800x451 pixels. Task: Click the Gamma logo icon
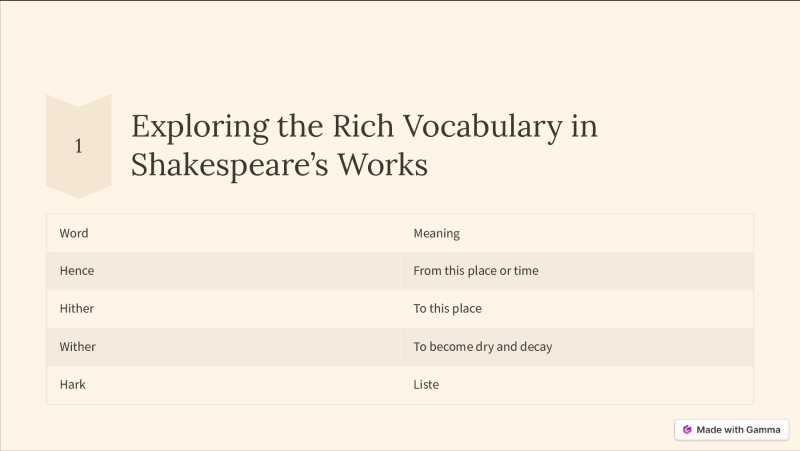pos(687,430)
